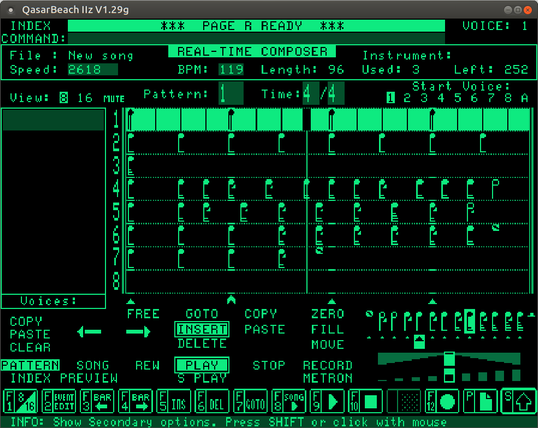Toggle the MUTE option
The height and width of the screenshot is (428, 538).
tap(114, 99)
